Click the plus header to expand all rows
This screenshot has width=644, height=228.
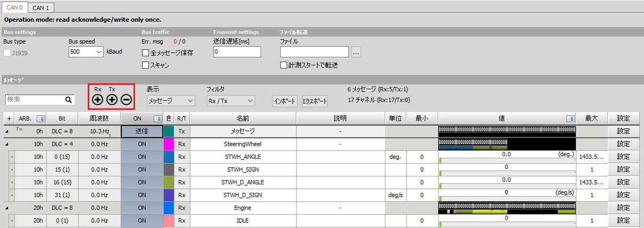point(9,119)
